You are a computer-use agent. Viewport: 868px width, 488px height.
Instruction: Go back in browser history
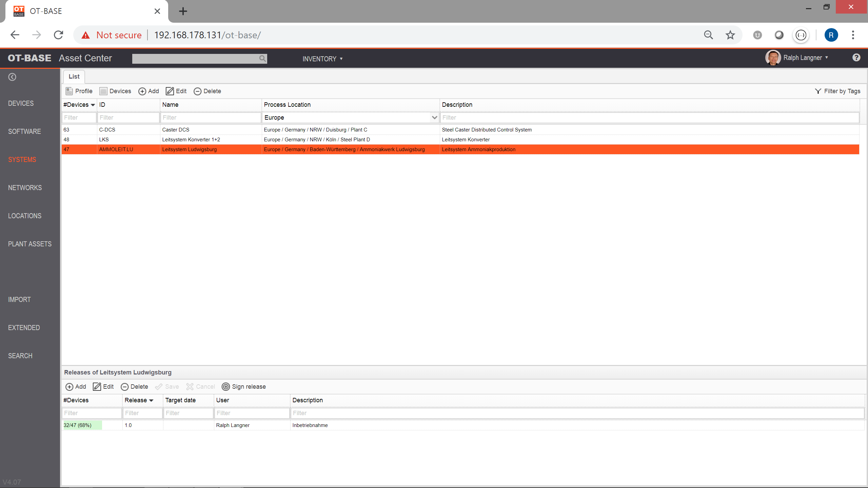15,35
